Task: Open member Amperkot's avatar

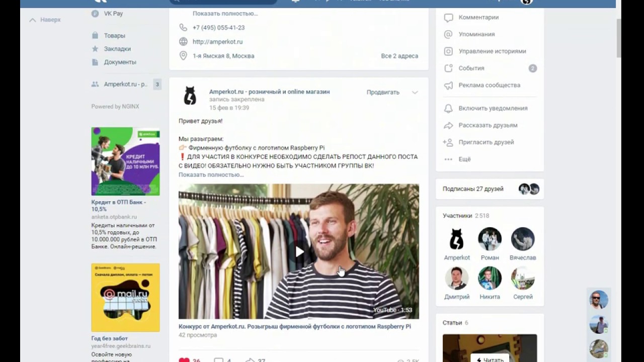Action: click(x=457, y=239)
